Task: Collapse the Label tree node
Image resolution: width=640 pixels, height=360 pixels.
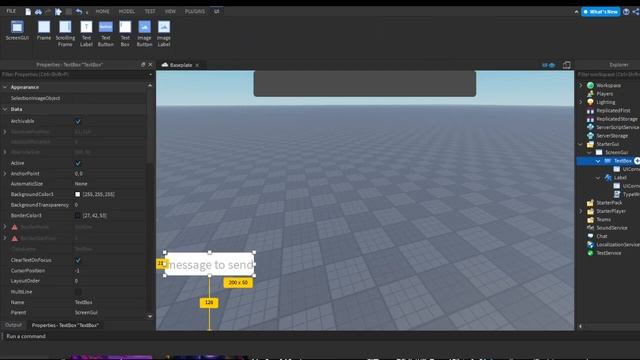Action: tap(598, 178)
